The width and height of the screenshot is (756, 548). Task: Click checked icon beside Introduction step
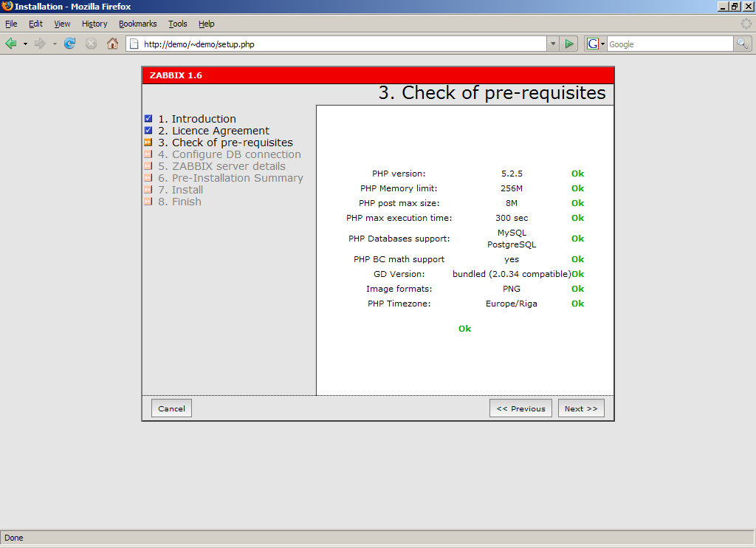click(148, 119)
